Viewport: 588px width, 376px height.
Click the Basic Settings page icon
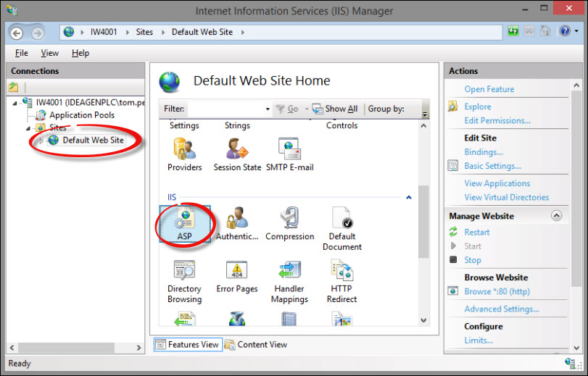pos(453,166)
